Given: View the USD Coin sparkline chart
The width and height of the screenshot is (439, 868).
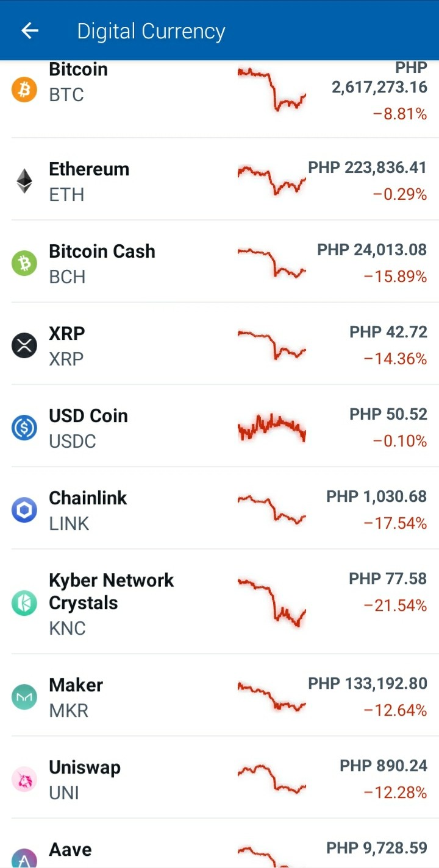Looking at the screenshot, I should pyautogui.click(x=271, y=428).
